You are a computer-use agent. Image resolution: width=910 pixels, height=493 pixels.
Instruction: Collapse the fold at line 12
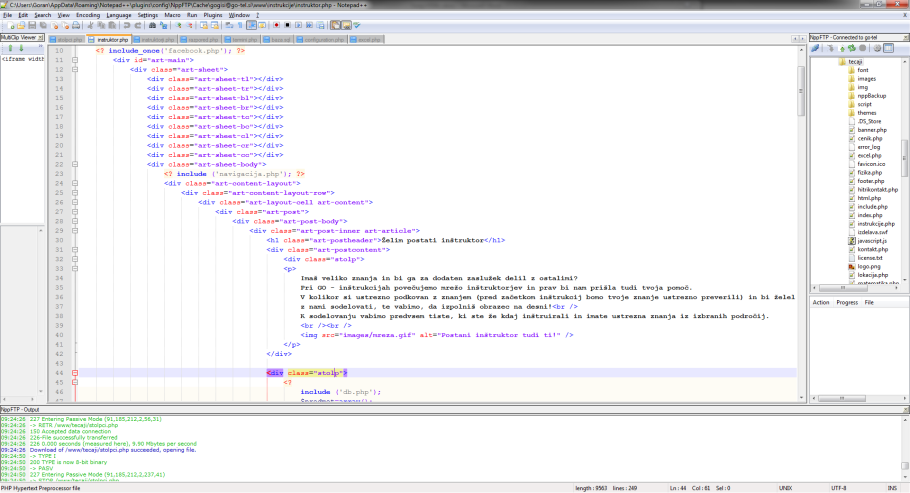[x=75, y=69]
